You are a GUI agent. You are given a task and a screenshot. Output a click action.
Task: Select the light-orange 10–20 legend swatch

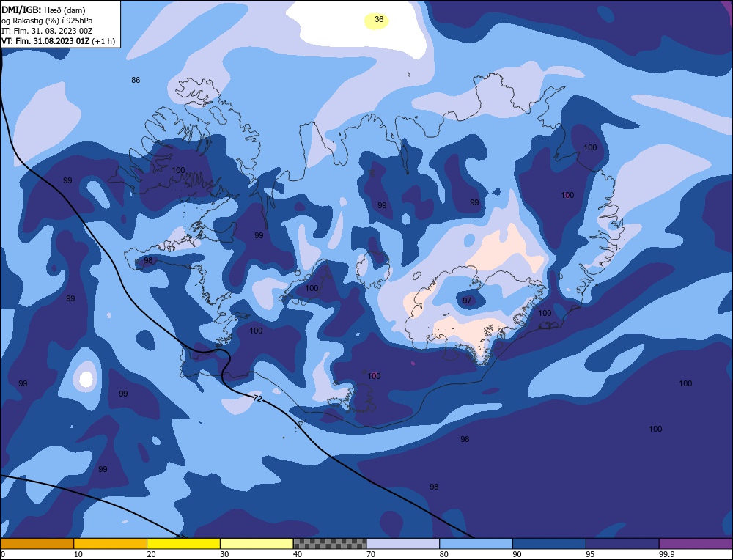tap(111, 543)
